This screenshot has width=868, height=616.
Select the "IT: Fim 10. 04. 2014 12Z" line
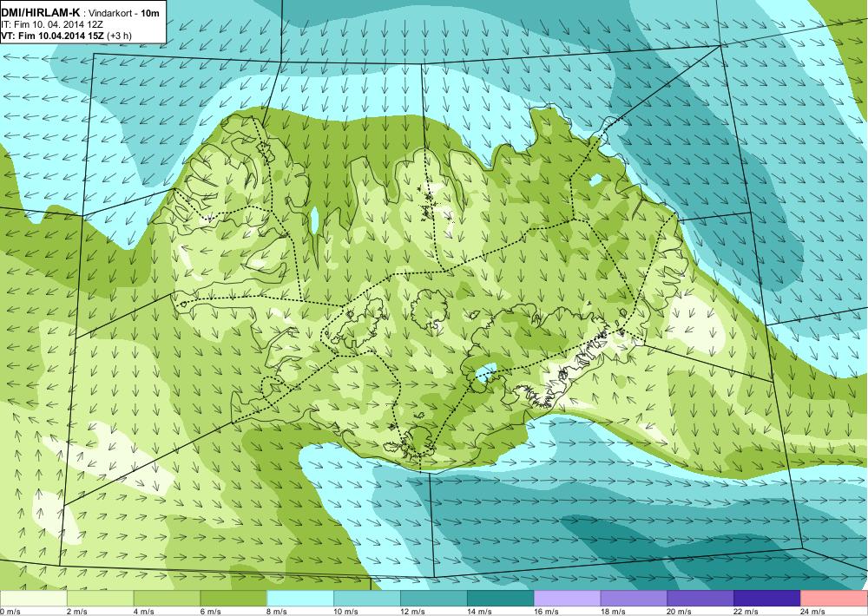tap(53, 25)
